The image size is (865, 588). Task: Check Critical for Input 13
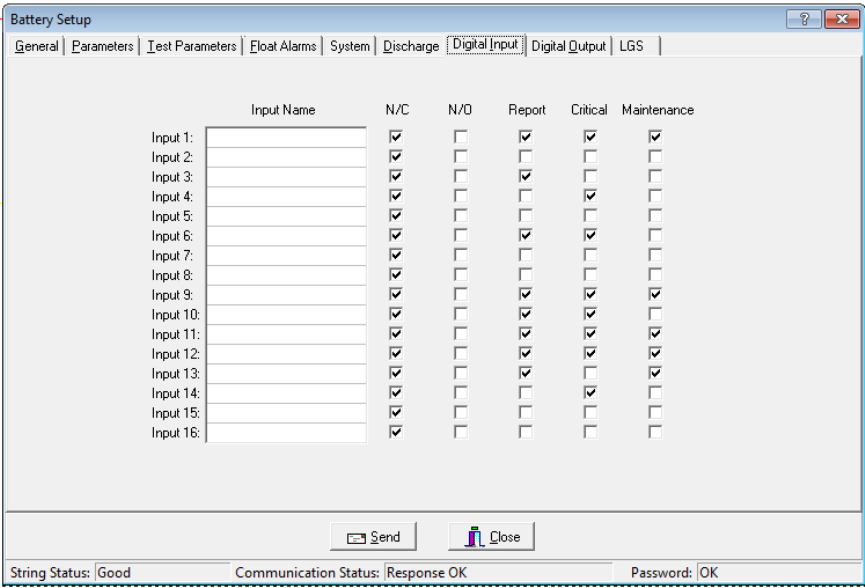click(591, 373)
